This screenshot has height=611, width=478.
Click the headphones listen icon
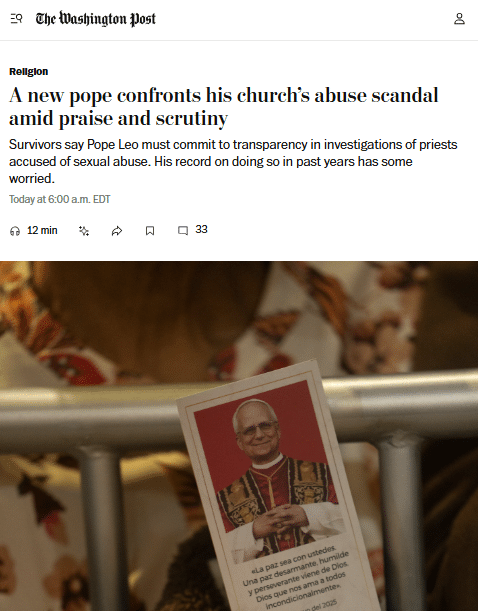point(15,231)
